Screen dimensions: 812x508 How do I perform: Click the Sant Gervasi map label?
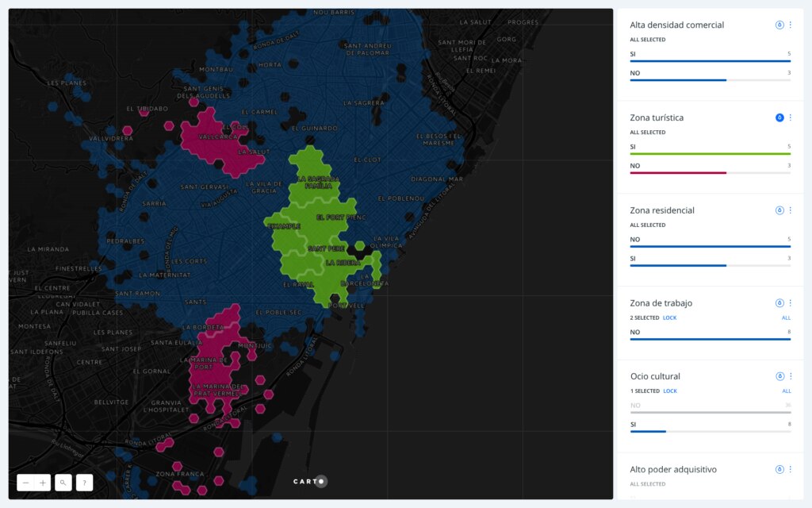click(204, 187)
